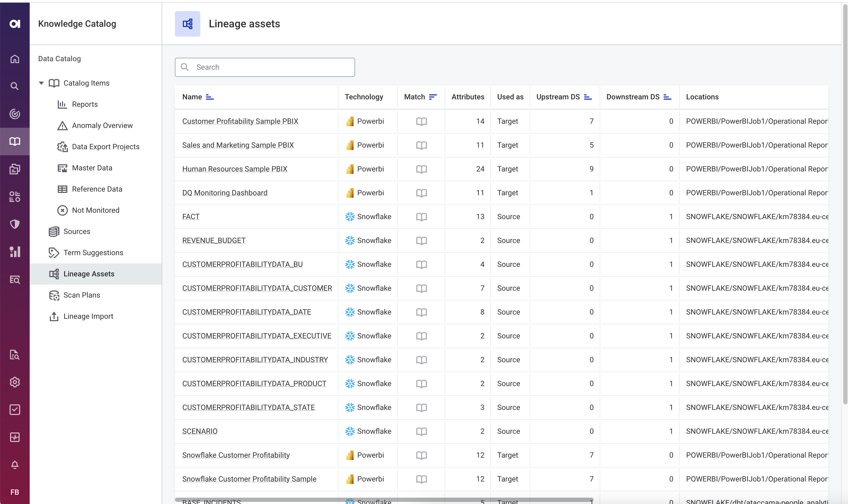Click match book icon for FACT row
The height and width of the screenshot is (504, 848).
tap(421, 217)
